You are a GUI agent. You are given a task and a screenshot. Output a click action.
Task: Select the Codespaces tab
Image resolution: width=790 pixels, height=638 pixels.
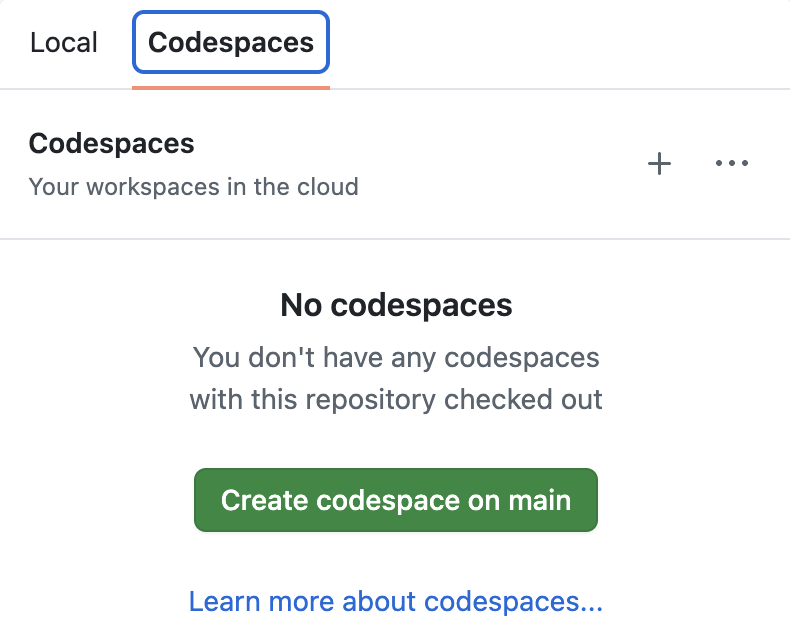(231, 42)
